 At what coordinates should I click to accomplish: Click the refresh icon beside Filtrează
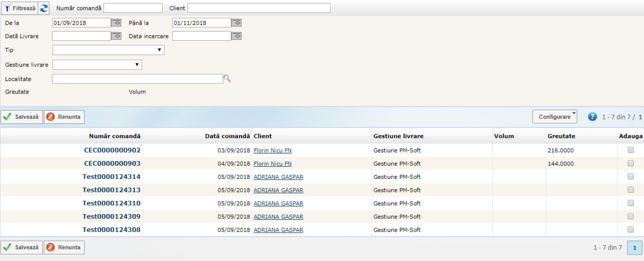pos(44,8)
